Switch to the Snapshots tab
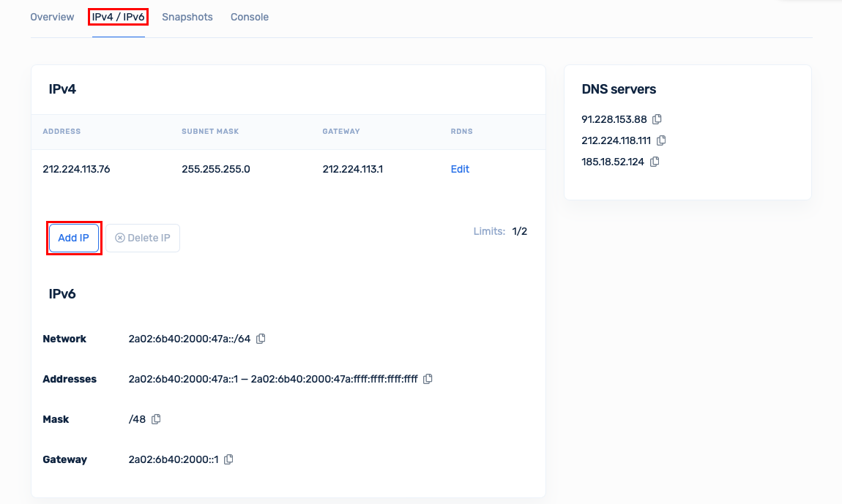Screen dimensions: 842x504 point(187,17)
